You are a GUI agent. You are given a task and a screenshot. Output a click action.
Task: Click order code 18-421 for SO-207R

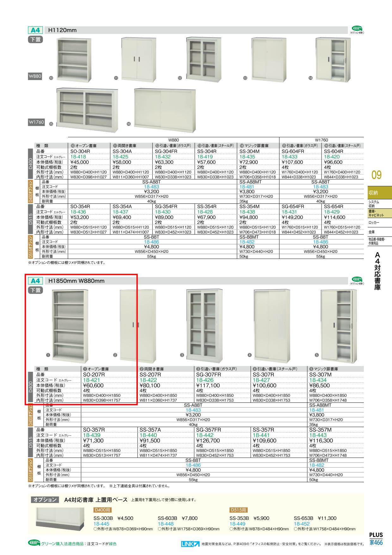(x=91, y=380)
